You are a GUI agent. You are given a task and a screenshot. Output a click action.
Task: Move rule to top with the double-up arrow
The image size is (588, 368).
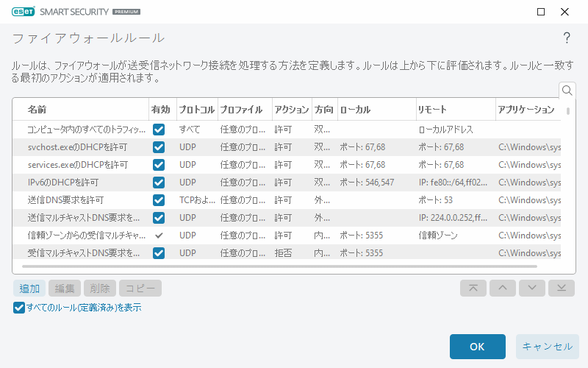pos(473,288)
